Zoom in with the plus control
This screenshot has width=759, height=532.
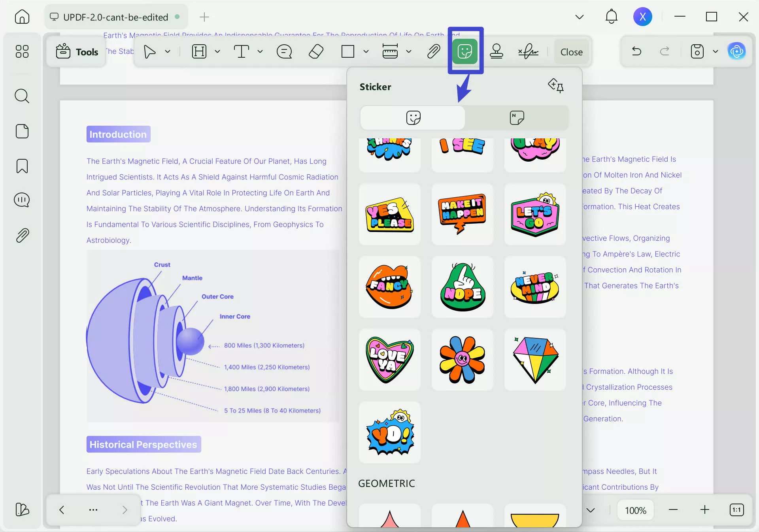(705, 510)
